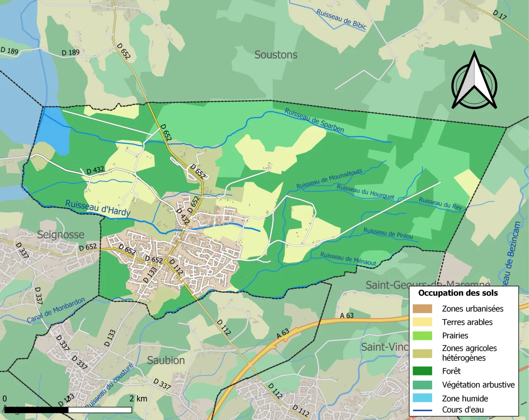Click the Zones agricoles hétérogènes swatch
The image size is (529, 420).
tap(422, 353)
